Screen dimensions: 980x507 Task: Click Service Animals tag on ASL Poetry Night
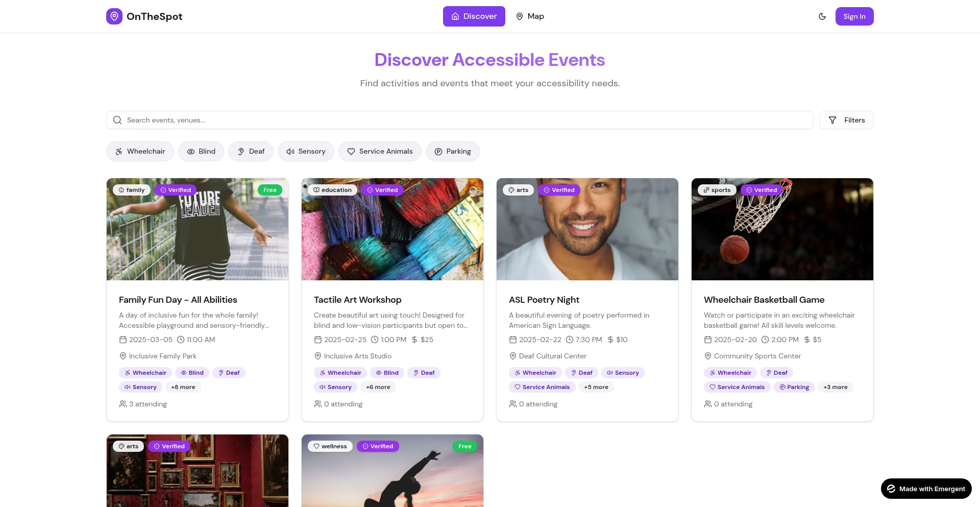(x=542, y=387)
